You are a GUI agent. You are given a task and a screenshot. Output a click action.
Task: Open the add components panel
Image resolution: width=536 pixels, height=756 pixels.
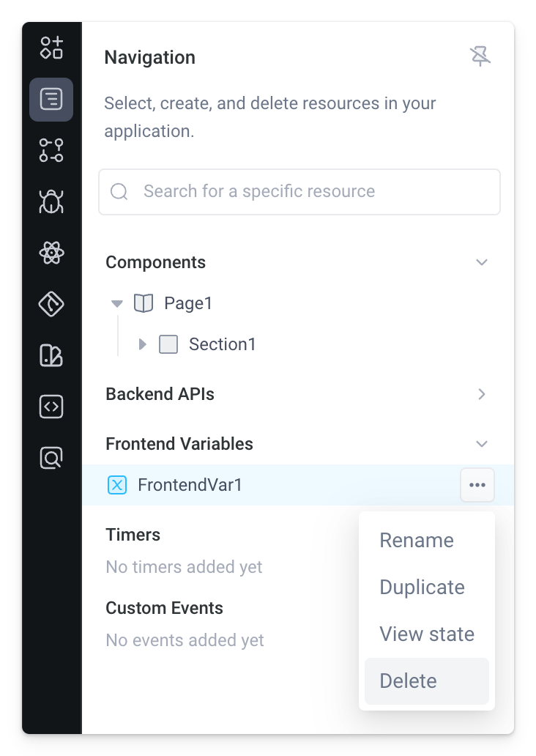point(51,48)
